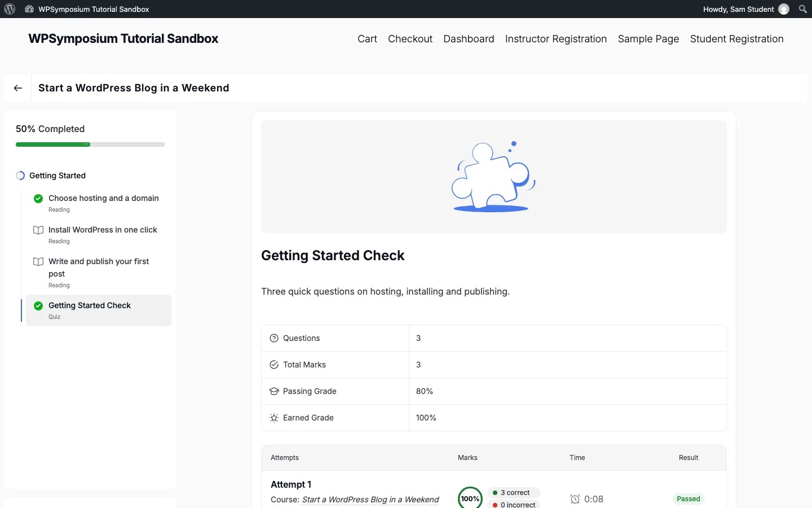Click the Total Marks checkmark icon

click(274, 365)
